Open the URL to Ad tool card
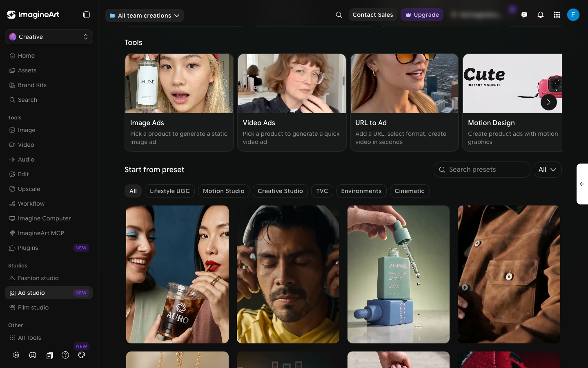 [x=404, y=103]
